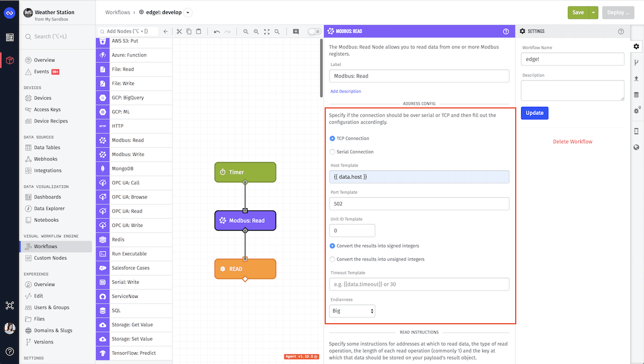This screenshot has height=364, width=644.
Task: Open Webhooks in the sidebar
Action: click(45, 159)
